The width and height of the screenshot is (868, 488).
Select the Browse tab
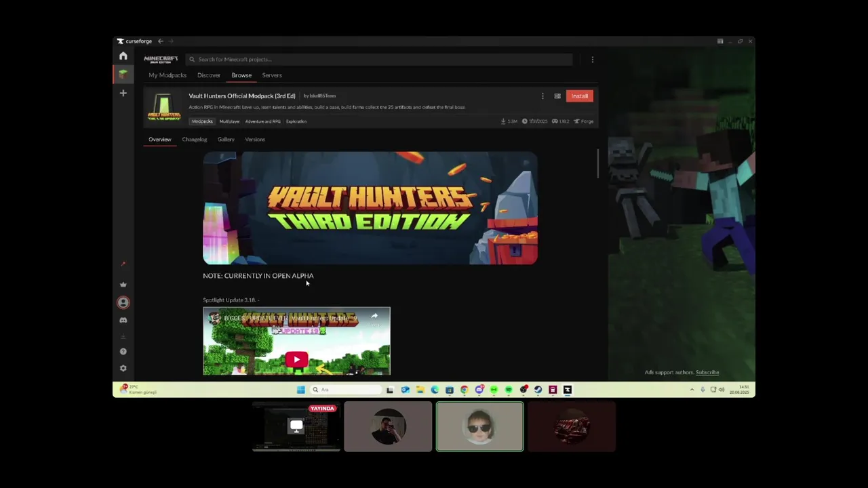[x=241, y=75]
